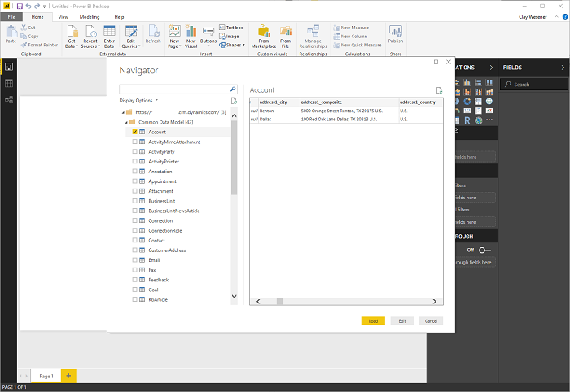Click the Publish icon in ribbon
Viewport: 570px width, 392px height.
pos(396,33)
